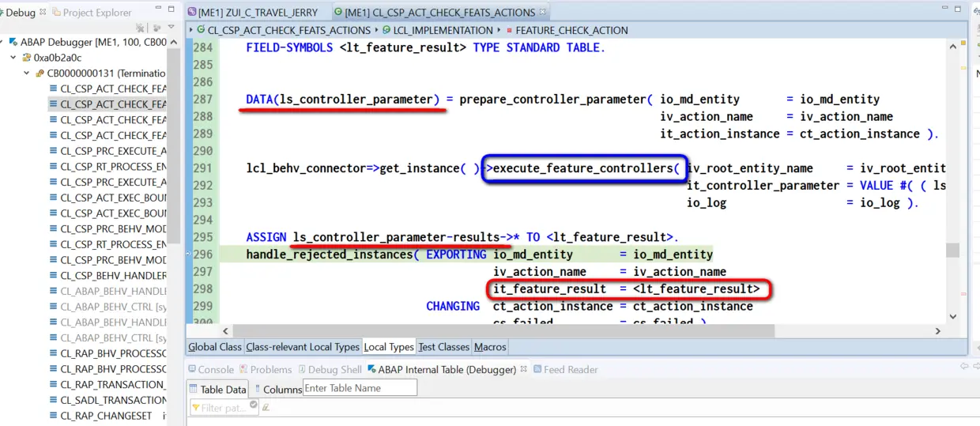Select the Table Data sub-tab

218,389
